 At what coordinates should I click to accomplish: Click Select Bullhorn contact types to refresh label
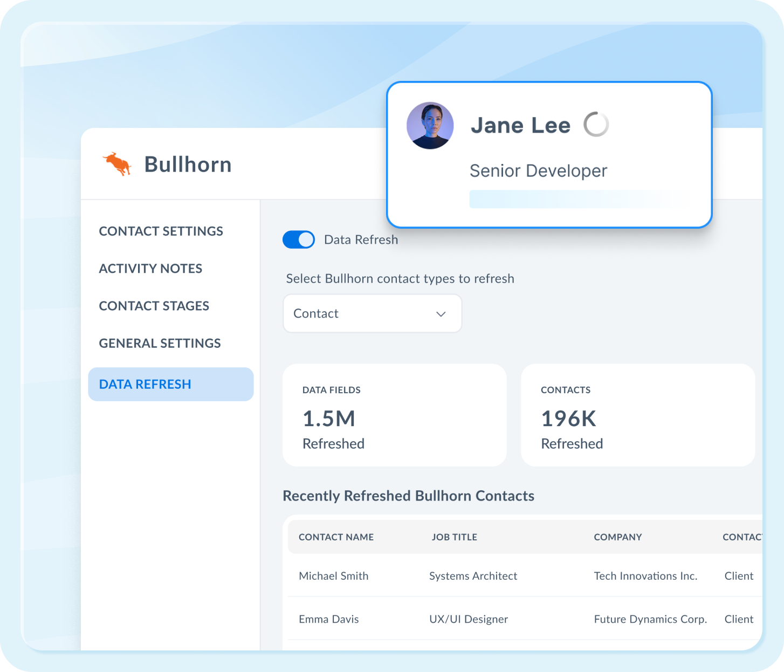400,279
